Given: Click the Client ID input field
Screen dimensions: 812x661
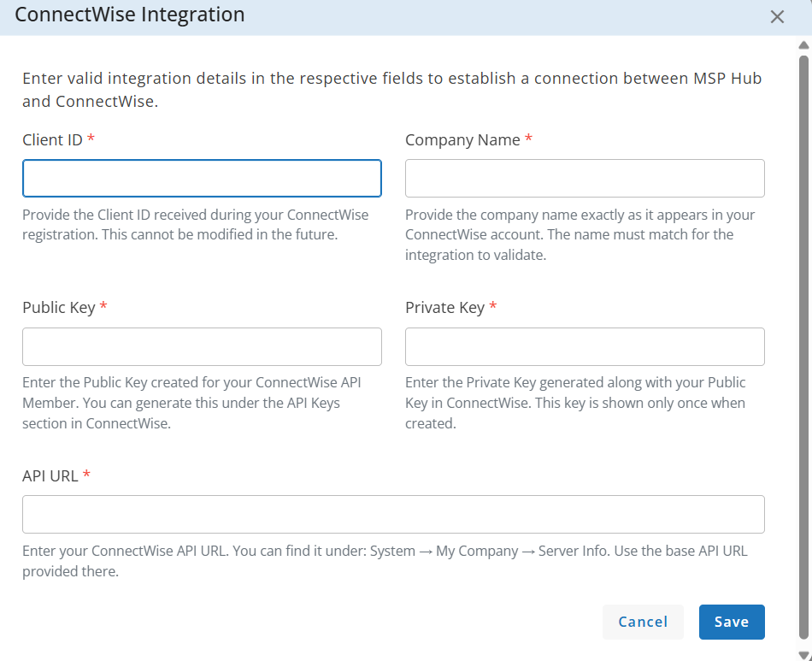Looking at the screenshot, I should [202, 178].
